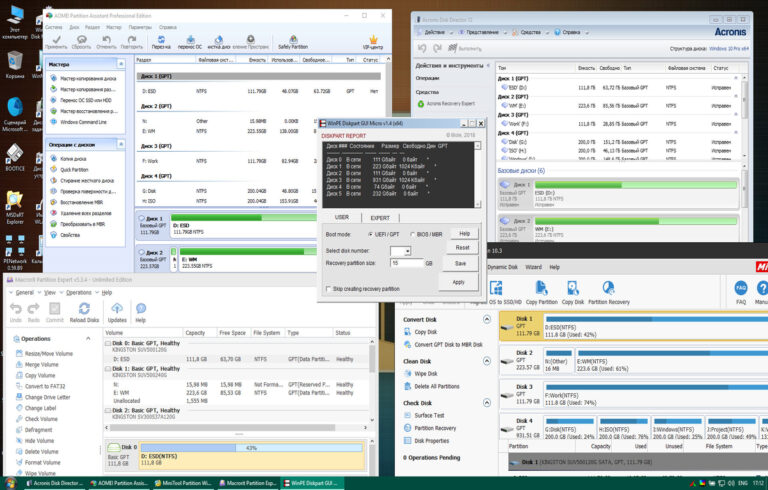Click Migrate OS to SSD/HD icon in MiniTool
This screenshot has height=490, width=768.
(x=496, y=288)
